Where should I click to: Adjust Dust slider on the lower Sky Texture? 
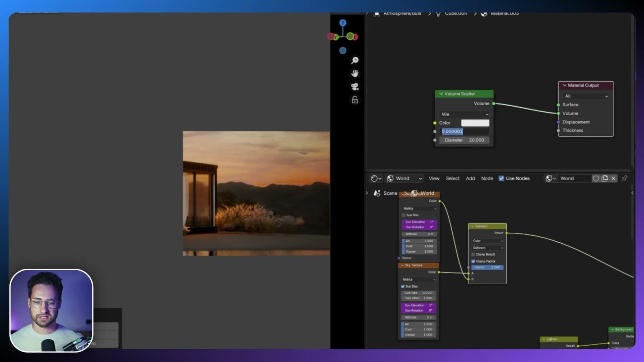419,329
